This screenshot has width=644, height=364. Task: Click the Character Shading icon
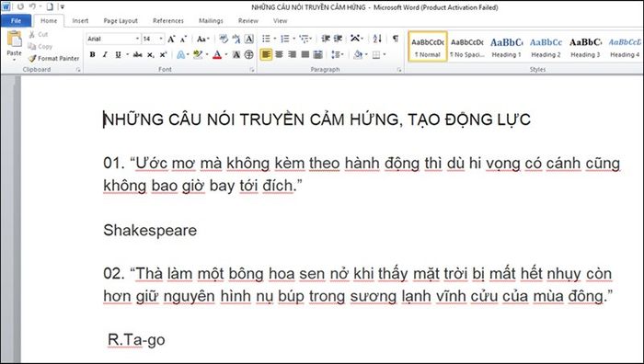(x=236, y=54)
